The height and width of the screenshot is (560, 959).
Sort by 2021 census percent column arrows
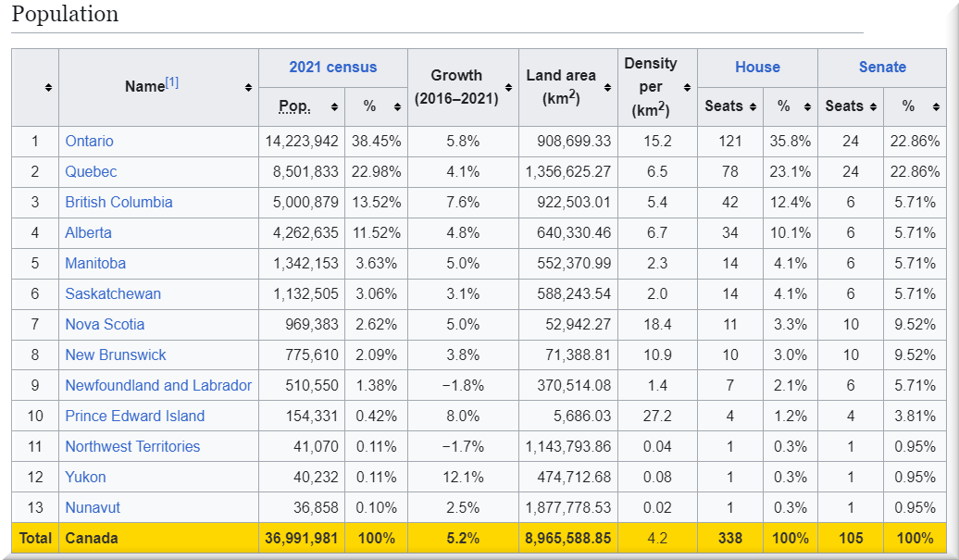tap(397, 107)
